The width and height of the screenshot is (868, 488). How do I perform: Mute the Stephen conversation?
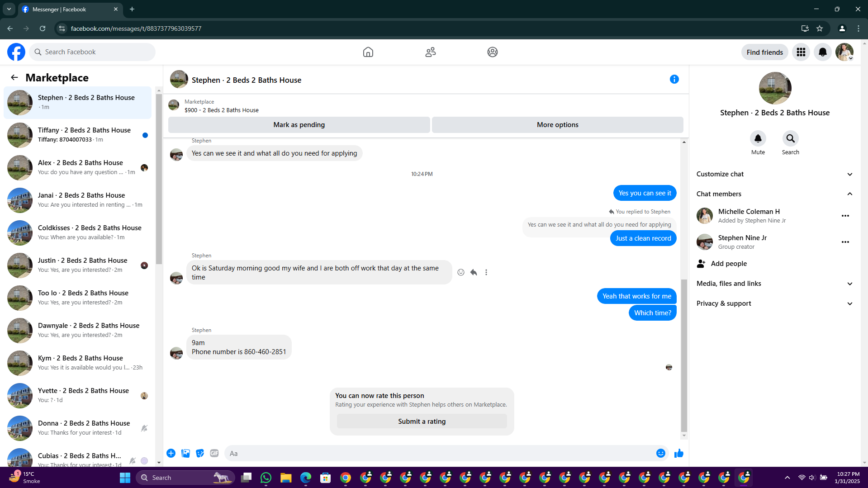click(x=758, y=138)
